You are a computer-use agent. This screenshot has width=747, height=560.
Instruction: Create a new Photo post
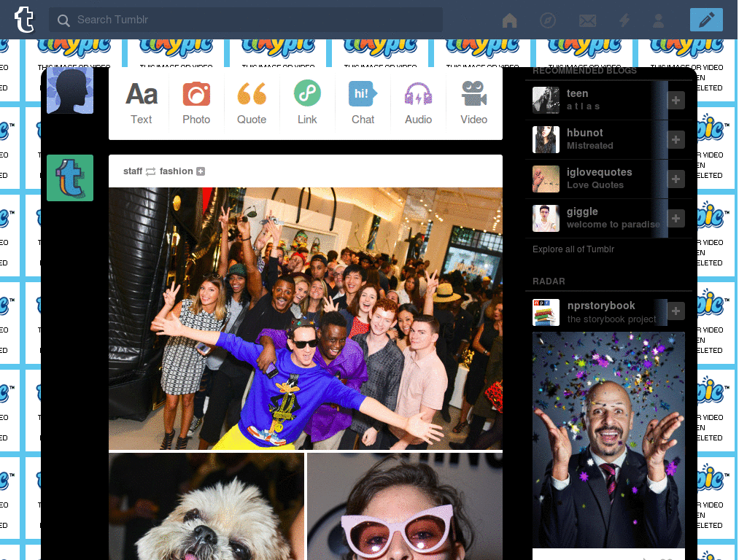pos(196,104)
